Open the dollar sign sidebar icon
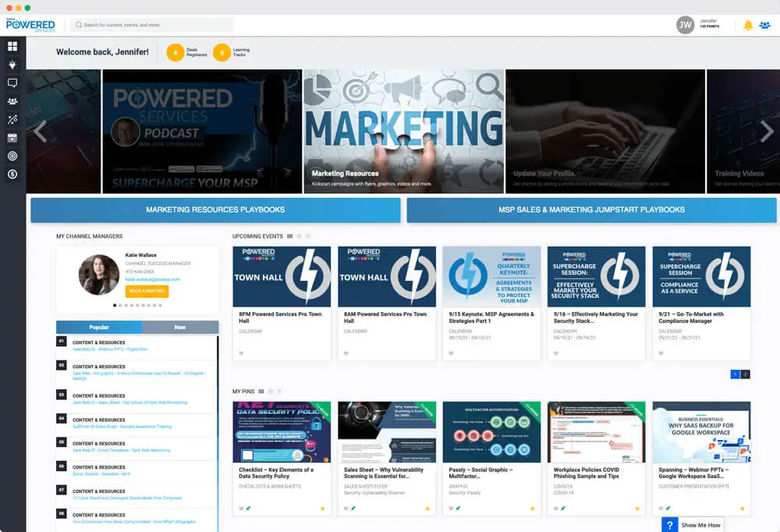 12,174
